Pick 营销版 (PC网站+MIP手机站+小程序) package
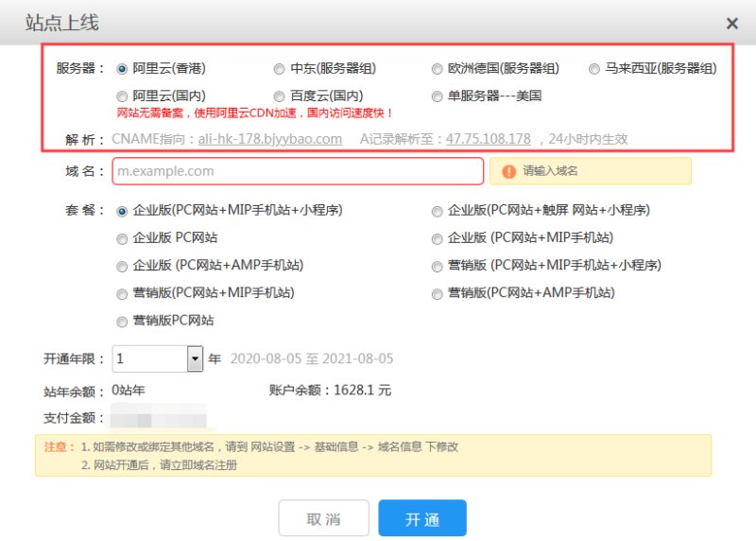The image size is (756, 541). 438,266
